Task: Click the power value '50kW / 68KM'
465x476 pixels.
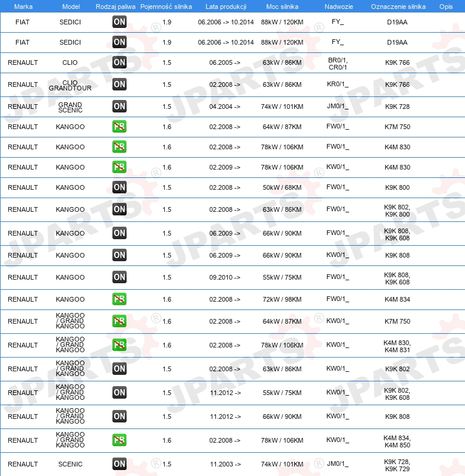Action: click(282, 187)
